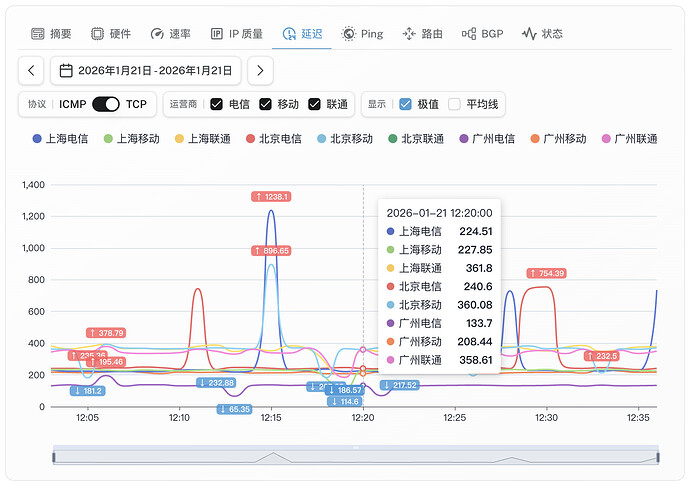
Task: Uncheck the 移动 carrier checkbox
Action: [265, 104]
